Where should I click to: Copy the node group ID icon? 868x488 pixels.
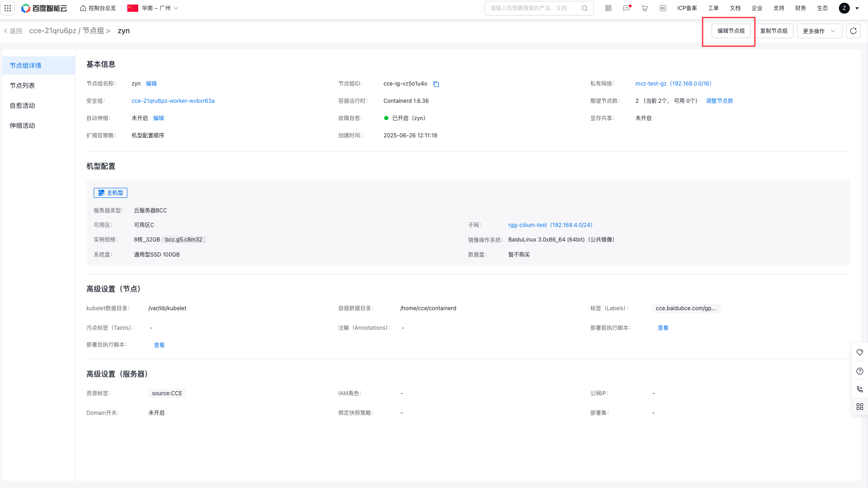(436, 84)
